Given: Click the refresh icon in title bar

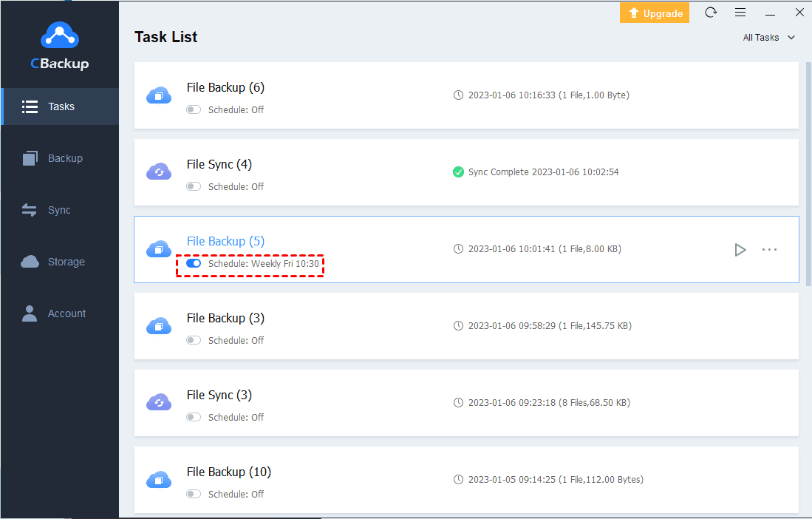Looking at the screenshot, I should (711, 13).
